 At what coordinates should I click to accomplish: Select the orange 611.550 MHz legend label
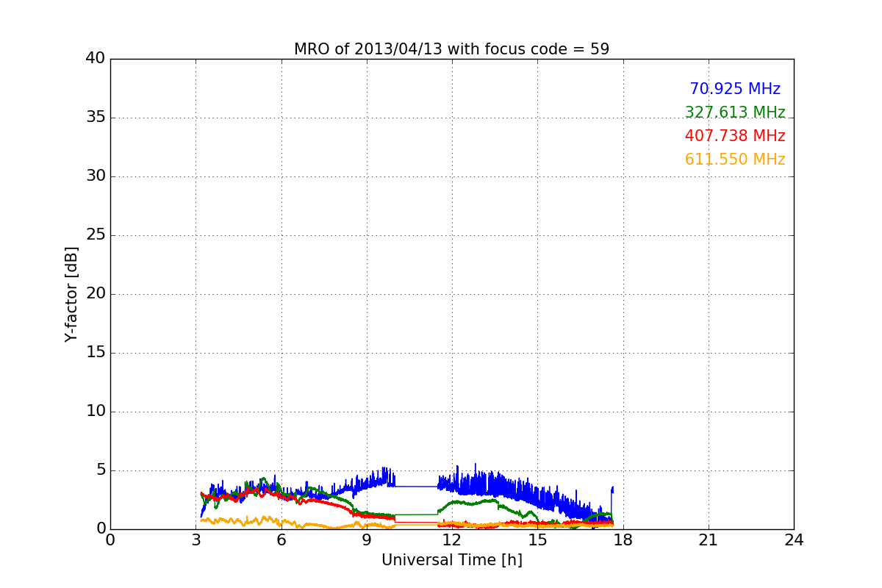click(735, 159)
